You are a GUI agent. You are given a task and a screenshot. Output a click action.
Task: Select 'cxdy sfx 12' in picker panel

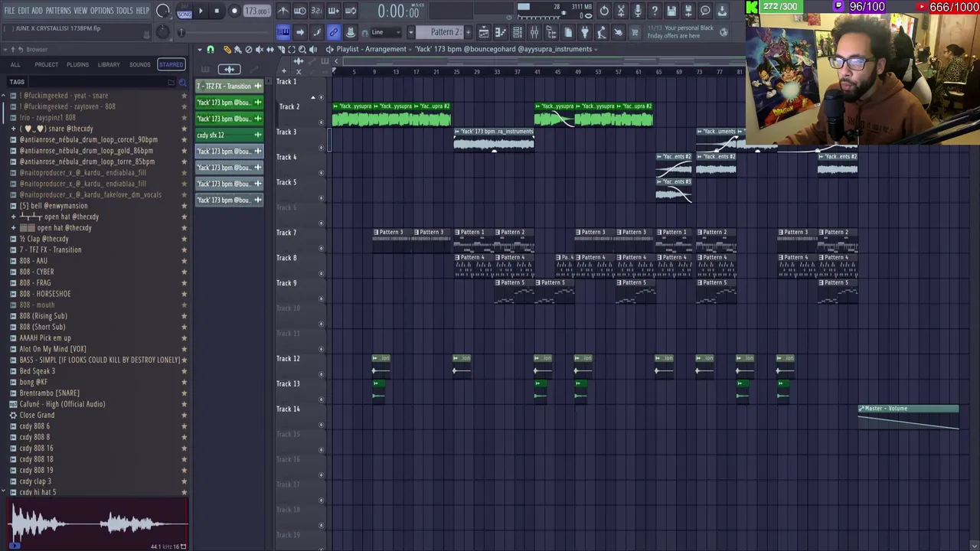tap(229, 135)
